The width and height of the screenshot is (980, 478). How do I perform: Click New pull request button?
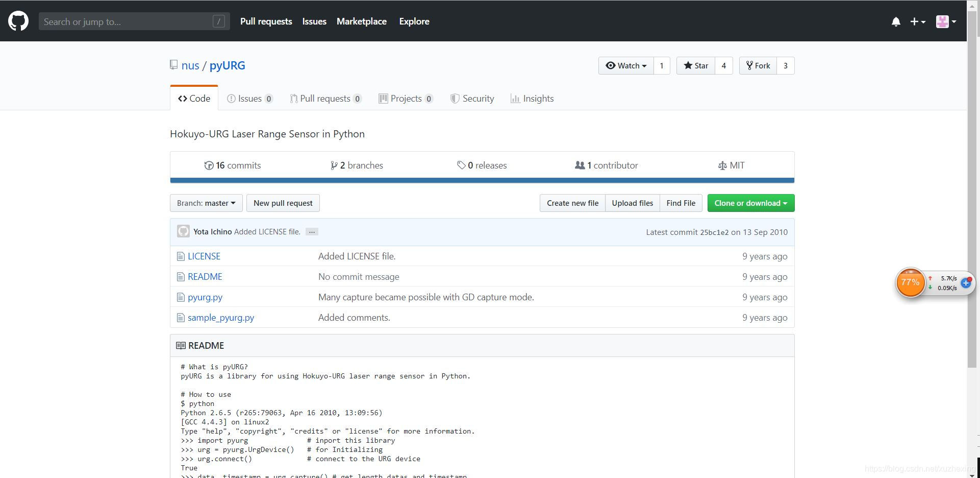click(283, 203)
